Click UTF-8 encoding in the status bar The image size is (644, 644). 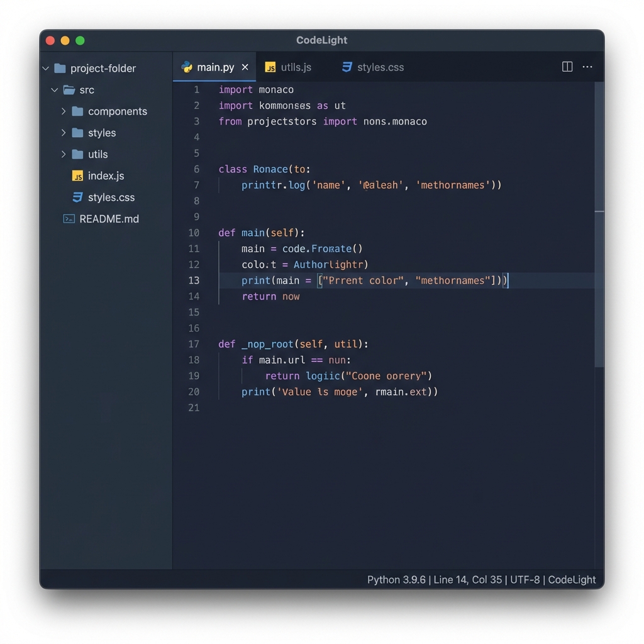point(525,579)
